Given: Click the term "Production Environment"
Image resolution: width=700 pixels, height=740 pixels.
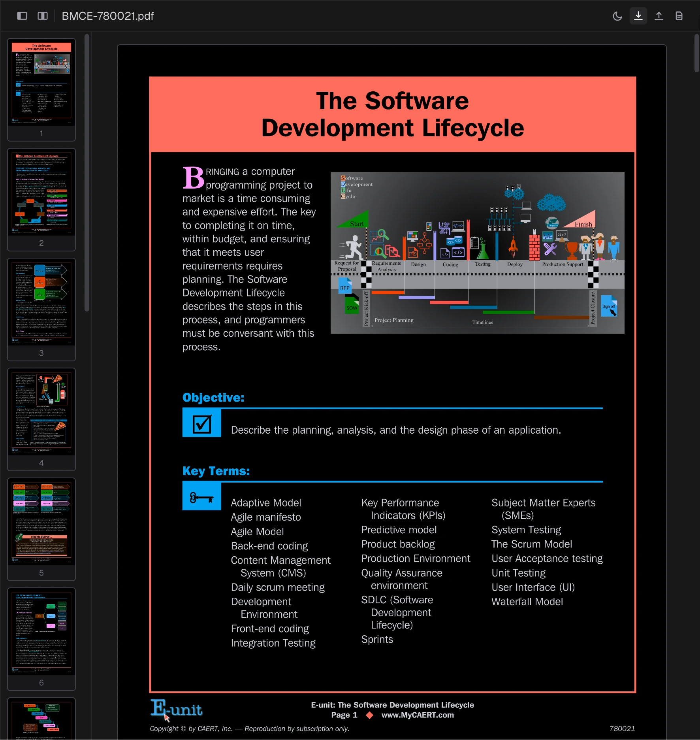Looking at the screenshot, I should (416, 559).
